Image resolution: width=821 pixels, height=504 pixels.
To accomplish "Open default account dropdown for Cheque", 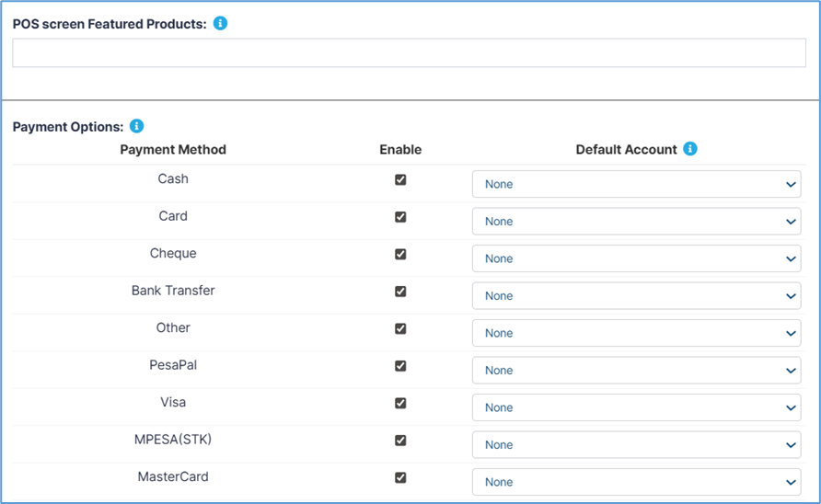I will [636, 258].
